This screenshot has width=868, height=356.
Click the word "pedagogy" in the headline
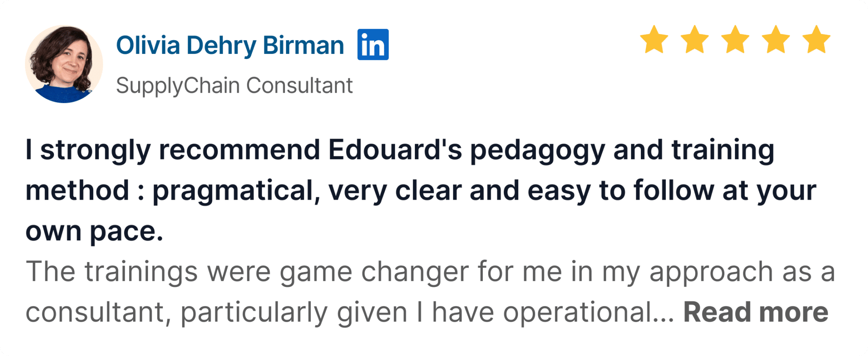(537, 150)
